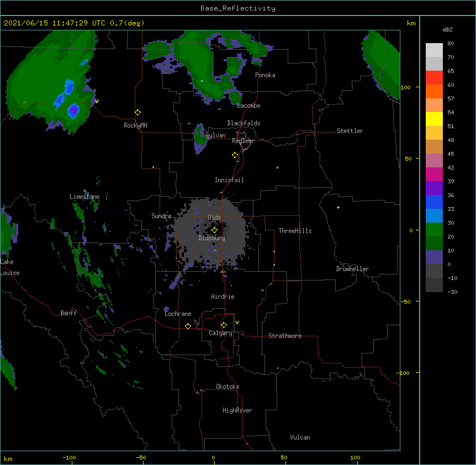The height and width of the screenshot is (465, 476).
Task: Click the yellow diamond marker south of RedDeer
Action: point(235,155)
